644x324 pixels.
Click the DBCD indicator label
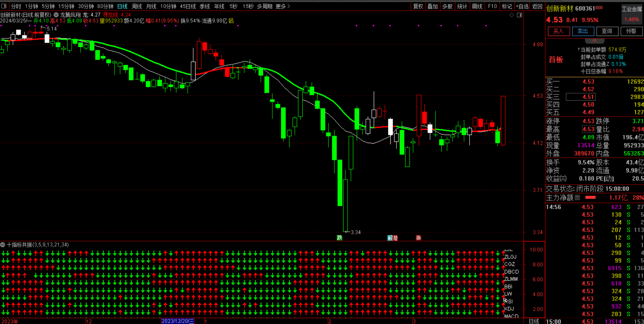coord(512,272)
